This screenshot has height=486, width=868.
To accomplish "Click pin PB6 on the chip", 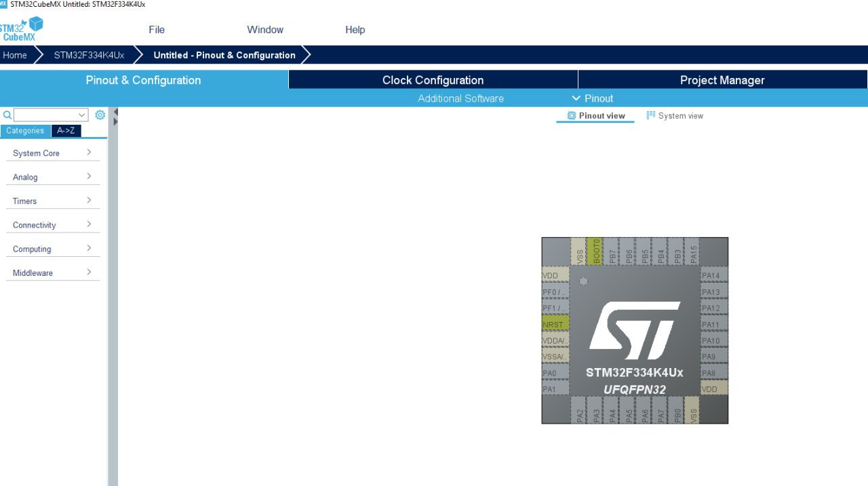I will pos(628,251).
